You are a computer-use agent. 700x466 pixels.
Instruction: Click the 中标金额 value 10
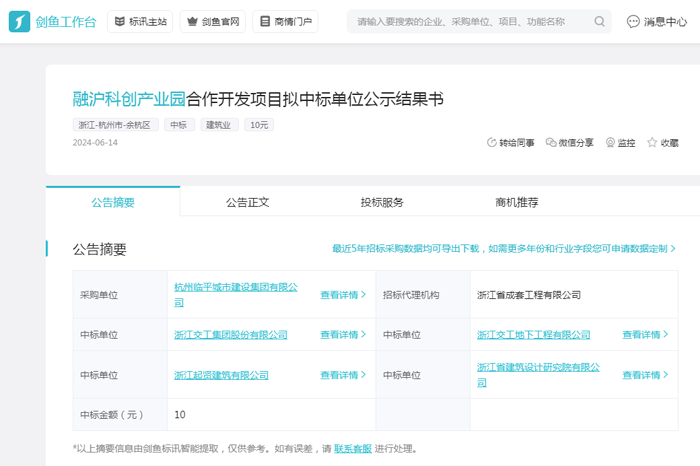click(179, 415)
